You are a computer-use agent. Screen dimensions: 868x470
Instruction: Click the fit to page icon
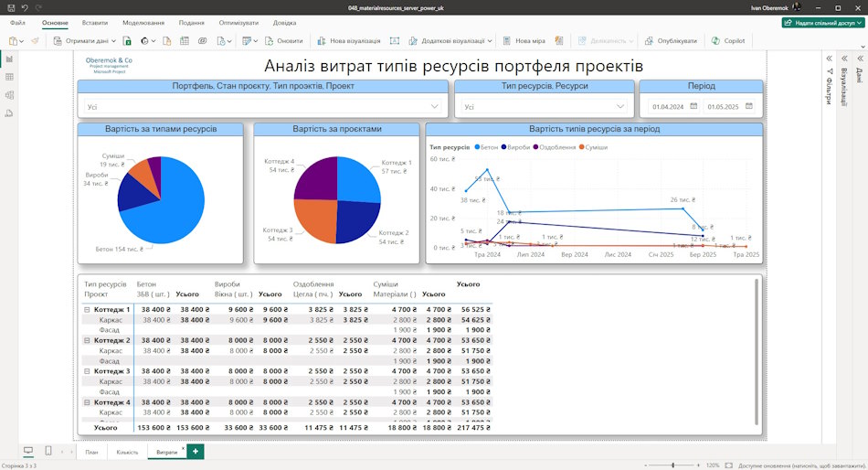729,465
